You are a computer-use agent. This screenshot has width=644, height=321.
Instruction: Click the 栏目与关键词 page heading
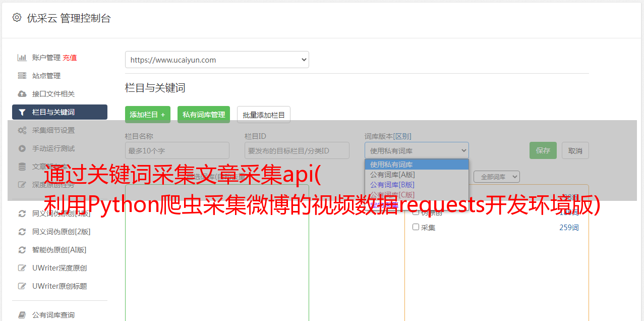(155, 88)
